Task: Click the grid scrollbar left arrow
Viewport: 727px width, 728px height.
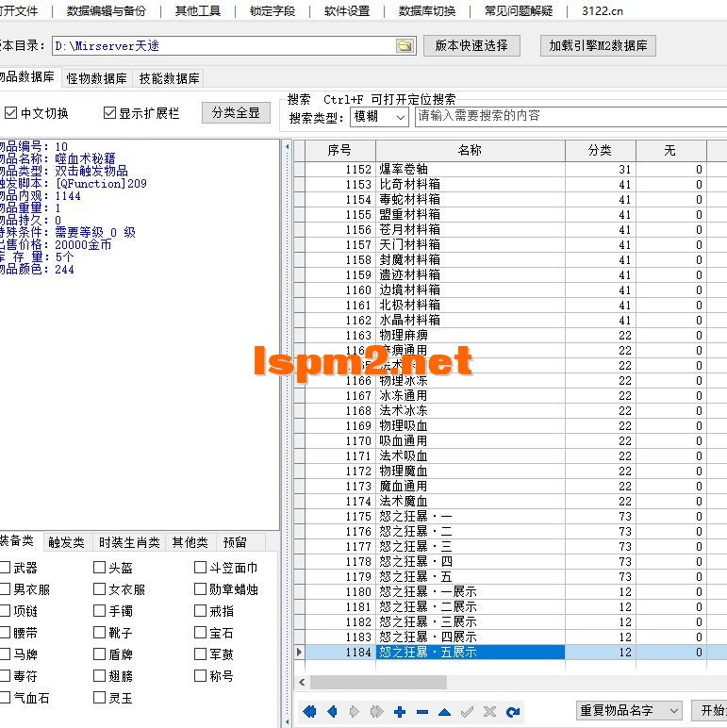Action: click(x=303, y=682)
